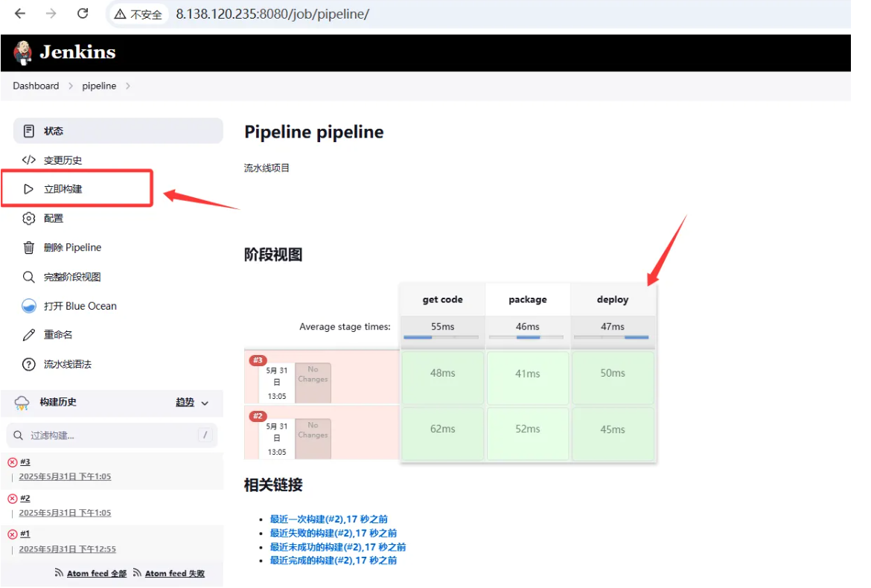The width and height of the screenshot is (871, 588).
Task: Click the search magnifier in the build filter
Action: pos(19,435)
